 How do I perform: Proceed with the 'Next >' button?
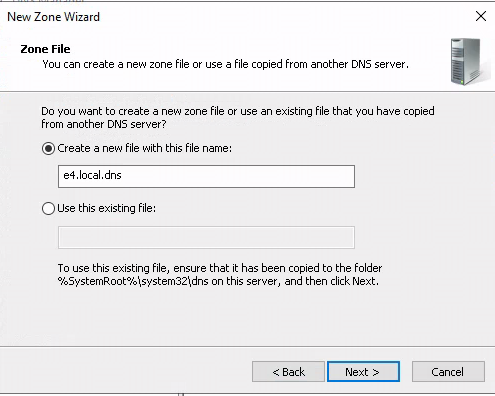[363, 372]
